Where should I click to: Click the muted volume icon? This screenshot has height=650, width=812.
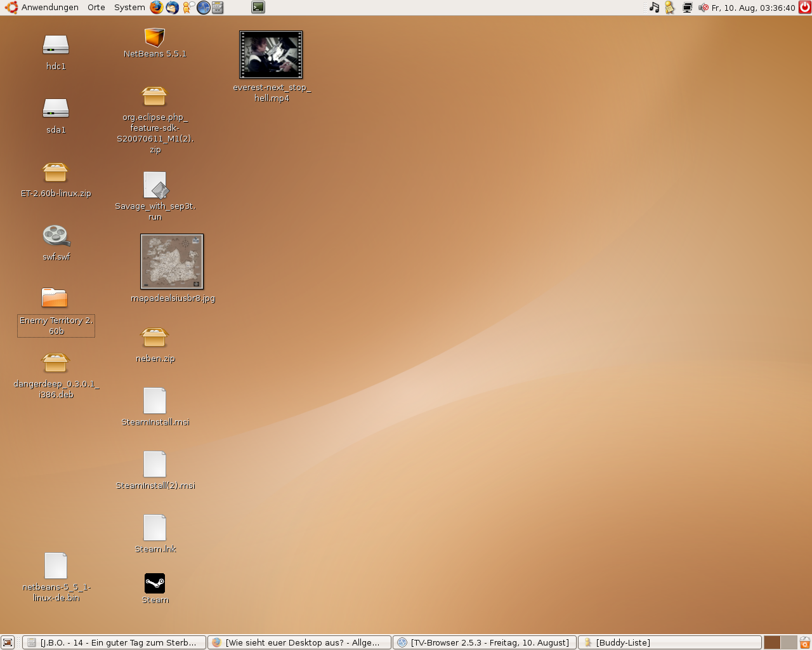pyautogui.click(x=703, y=8)
